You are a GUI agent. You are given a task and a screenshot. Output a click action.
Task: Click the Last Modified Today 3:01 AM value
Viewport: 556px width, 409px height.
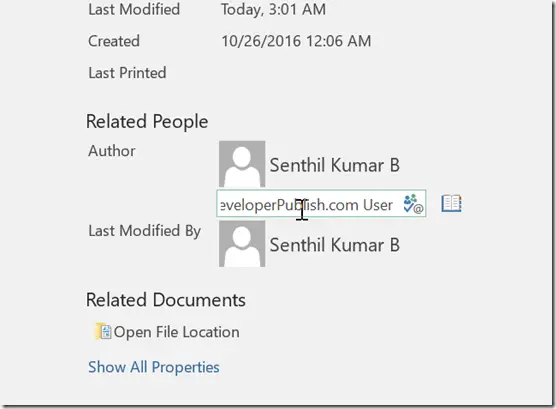[273, 9]
